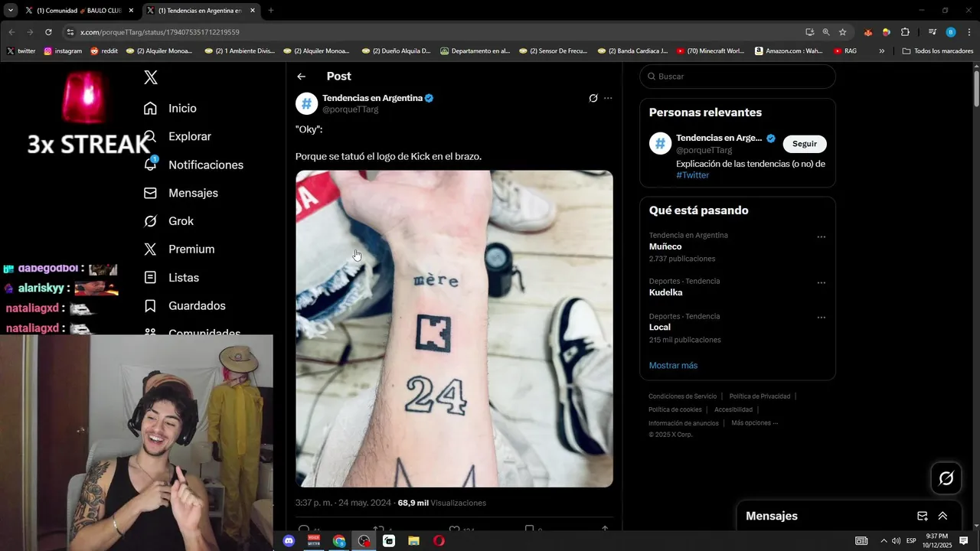The width and height of the screenshot is (980, 551).
Task: Open the Opera browser taskbar icon
Action: [439, 541]
